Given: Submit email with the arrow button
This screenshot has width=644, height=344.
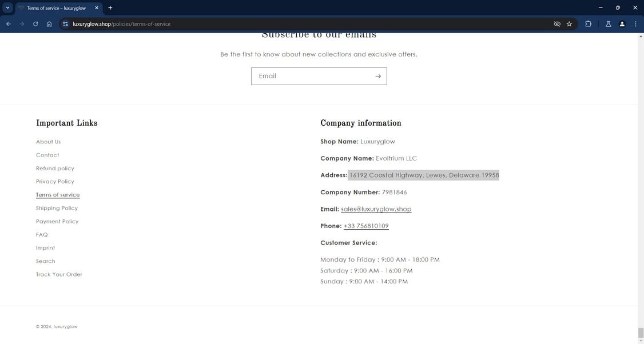Looking at the screenshot, I should pos(378,77).
